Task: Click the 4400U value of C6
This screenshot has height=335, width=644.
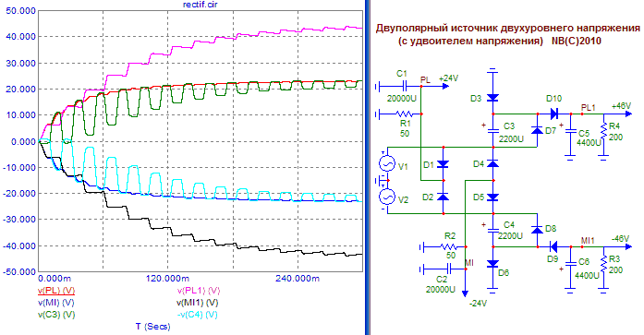Action: click(587, 276)
